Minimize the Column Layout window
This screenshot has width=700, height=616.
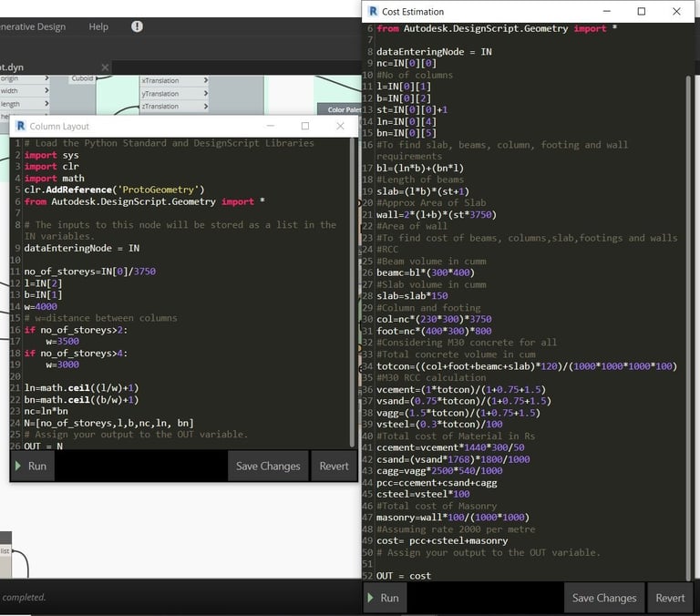pos(270,126)
